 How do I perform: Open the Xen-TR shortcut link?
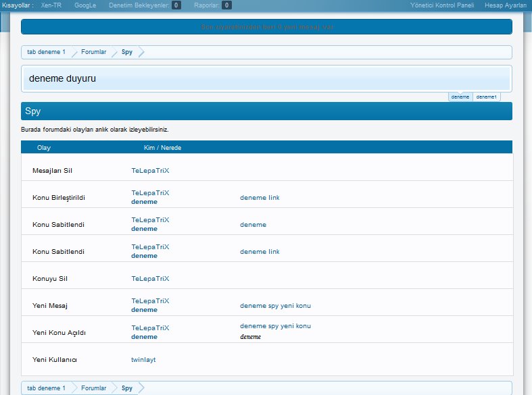tap(51, 5)
